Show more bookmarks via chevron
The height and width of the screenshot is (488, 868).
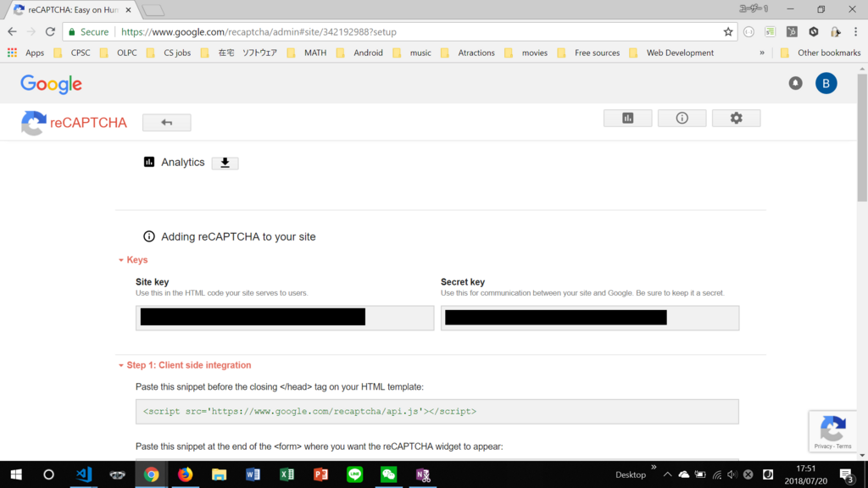coord(762,53)
